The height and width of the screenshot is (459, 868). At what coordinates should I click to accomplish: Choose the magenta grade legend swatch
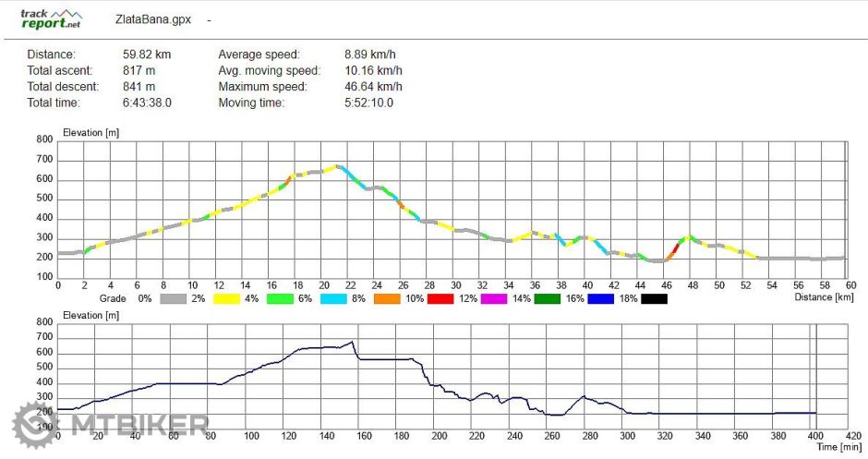click(x=494, y=298)
